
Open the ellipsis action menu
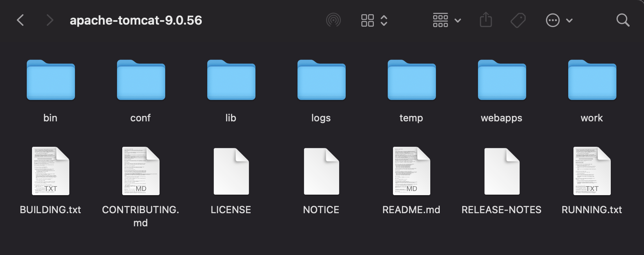[553, 20]
